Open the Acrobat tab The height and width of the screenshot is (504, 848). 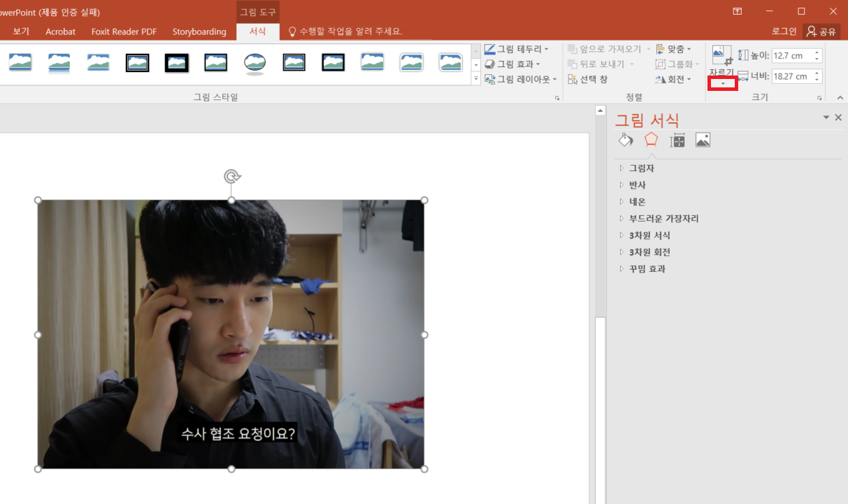point(61,31)
